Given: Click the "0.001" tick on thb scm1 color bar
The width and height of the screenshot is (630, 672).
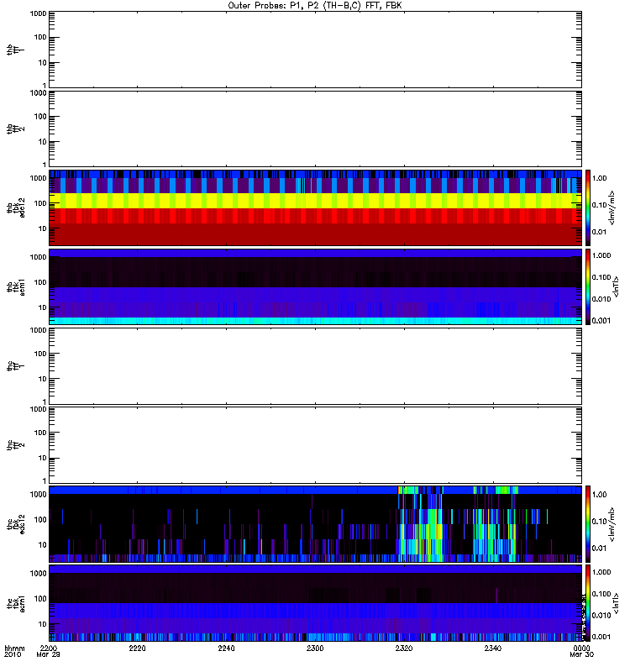Looking at the screenshot, I should [601, 321].
